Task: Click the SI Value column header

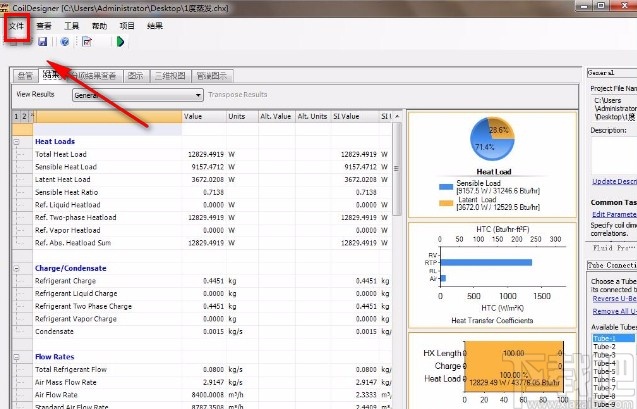Action: click(355, 117)
